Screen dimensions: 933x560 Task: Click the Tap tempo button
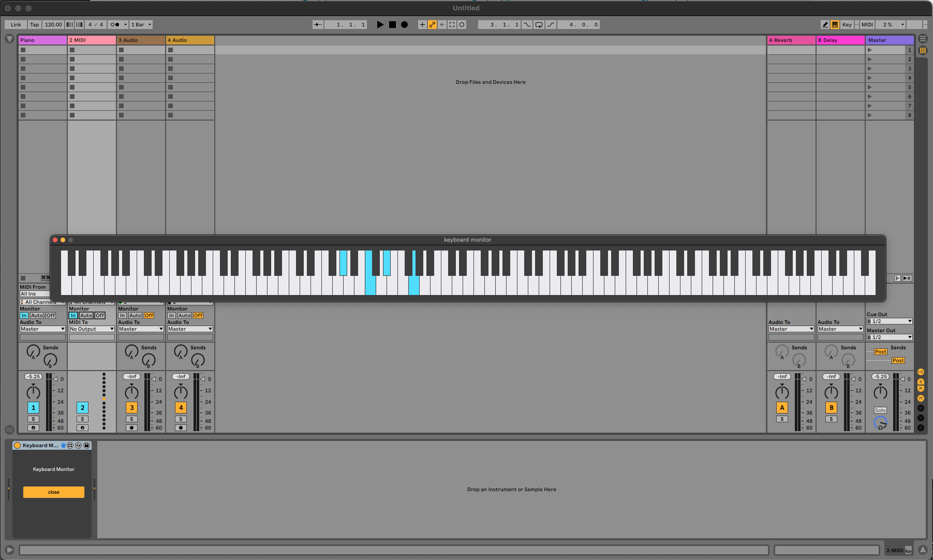coord(34,24)
